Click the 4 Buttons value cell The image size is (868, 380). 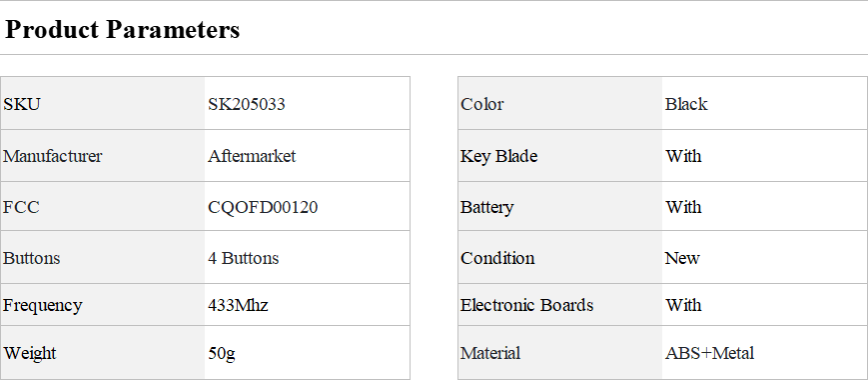click(308, 258)
